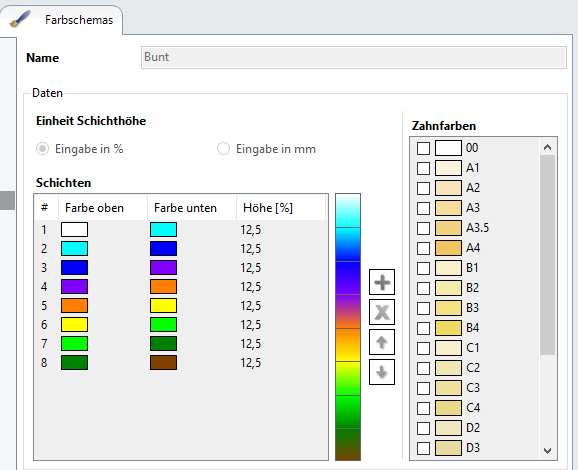
Task: Enable the B3 tooth color checkbox
Action: point(423,308)
